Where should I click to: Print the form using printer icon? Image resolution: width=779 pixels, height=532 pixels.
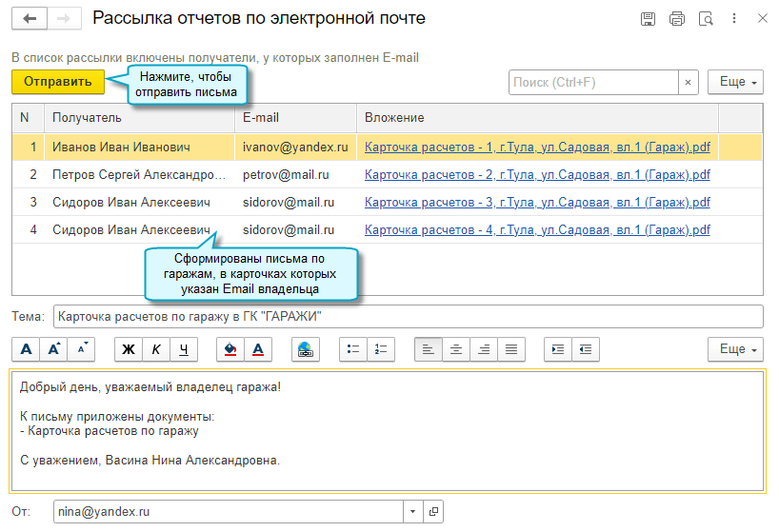pos(677,18)
